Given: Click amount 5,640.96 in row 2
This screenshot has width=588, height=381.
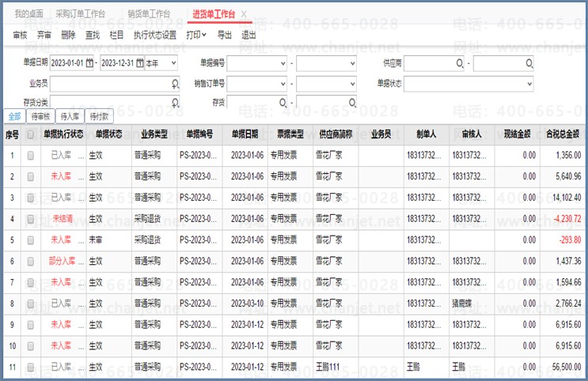Looking at the screenshot, I should (568, 176).
